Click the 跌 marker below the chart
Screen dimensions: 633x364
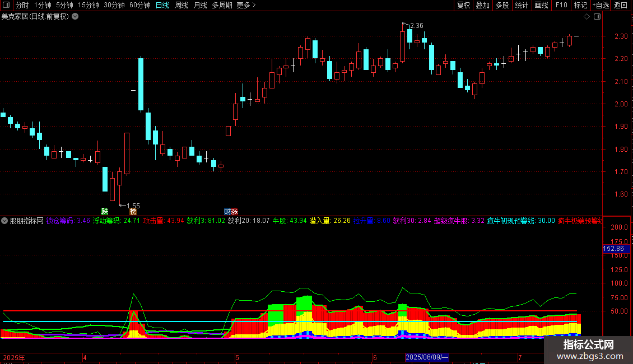click(x=105, y=212)
